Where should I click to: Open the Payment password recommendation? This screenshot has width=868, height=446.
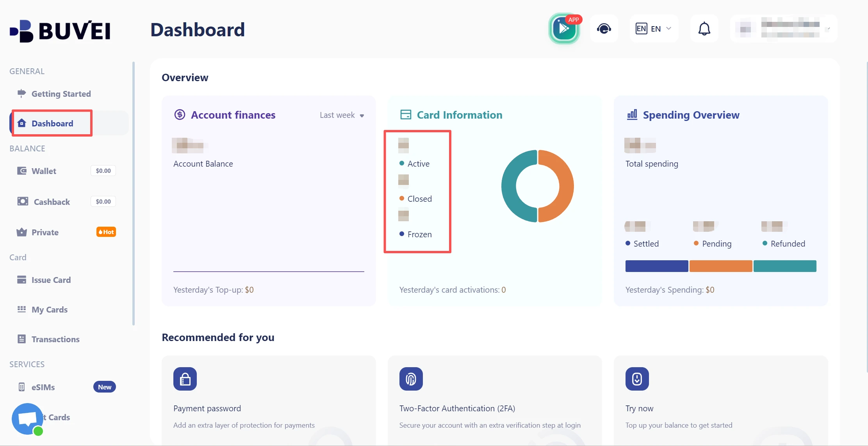(269, 400)
